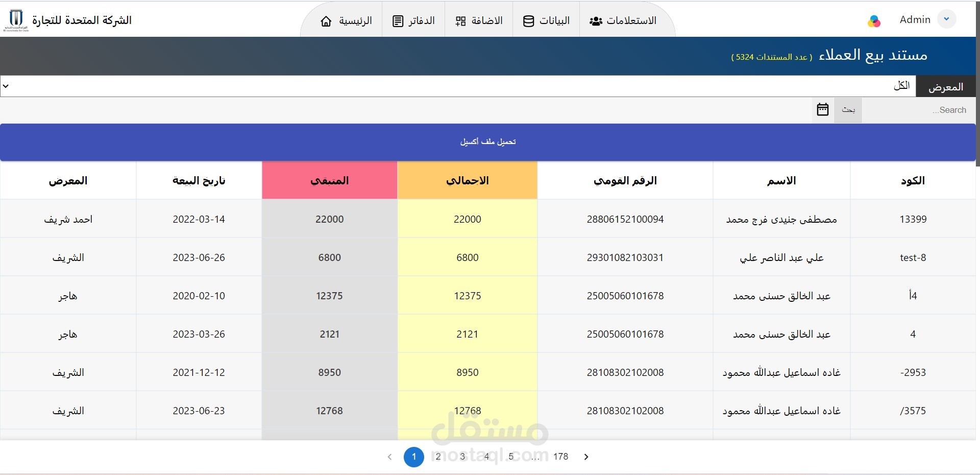Viewport: 980px width, 475px height.
Task: Click sale date 2023-03-26
Action: click(x=199, y=334)
